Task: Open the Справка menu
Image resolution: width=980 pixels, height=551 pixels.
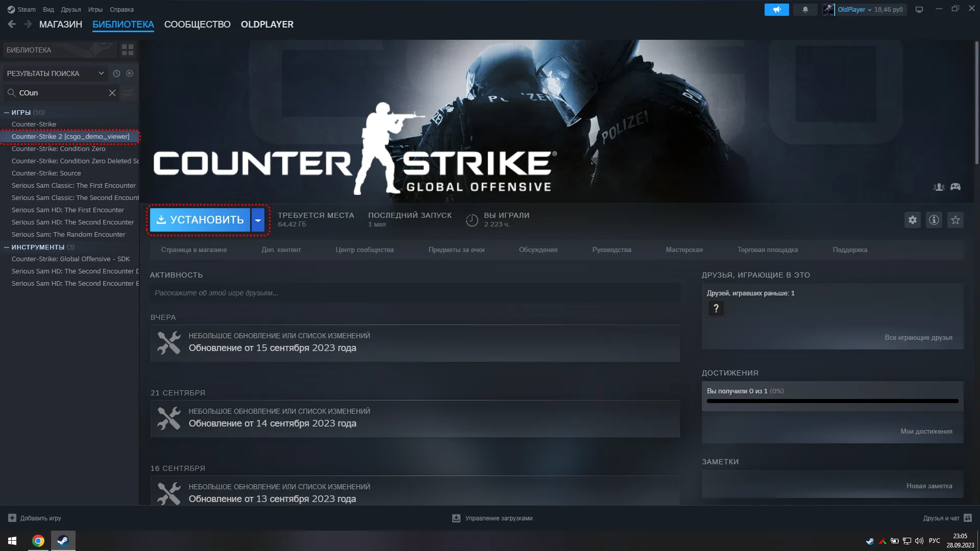Action: (121, 10)
